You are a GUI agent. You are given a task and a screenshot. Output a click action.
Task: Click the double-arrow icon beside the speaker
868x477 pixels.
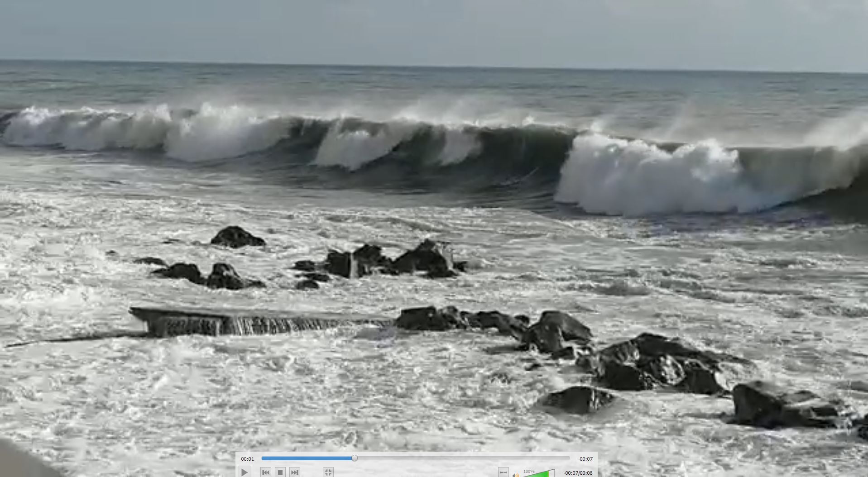pyautogui.click(x=503, y=472)
